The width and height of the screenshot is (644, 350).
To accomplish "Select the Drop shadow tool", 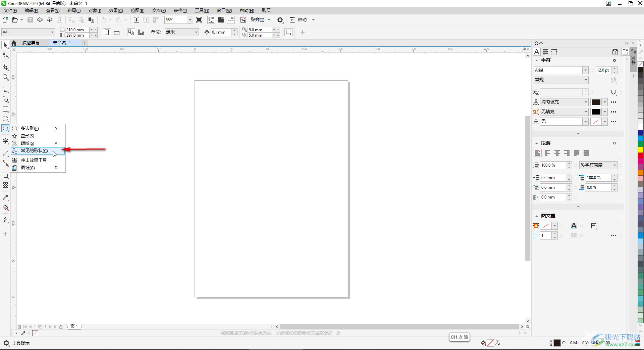I will point(5,175).
